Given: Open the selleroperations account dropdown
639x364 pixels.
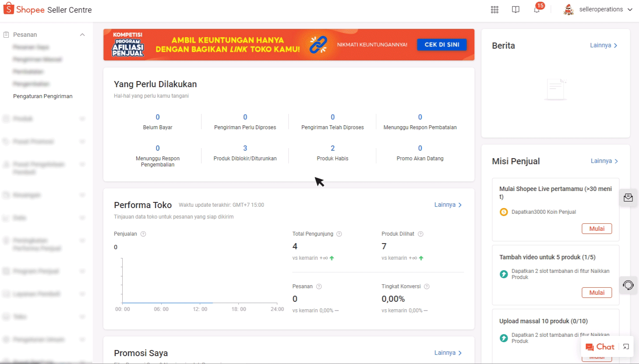Looking at the screenshot, I should tap(598, 10).
